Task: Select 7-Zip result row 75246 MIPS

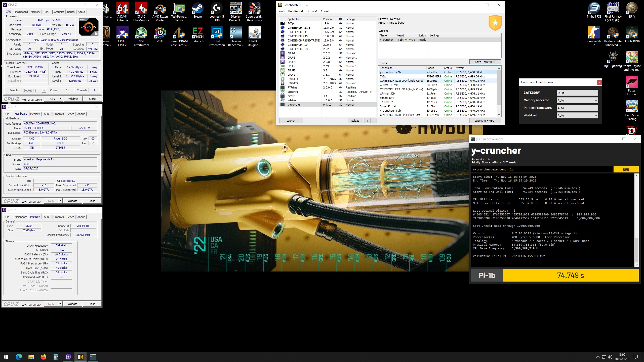Action: tap(438, 76)
